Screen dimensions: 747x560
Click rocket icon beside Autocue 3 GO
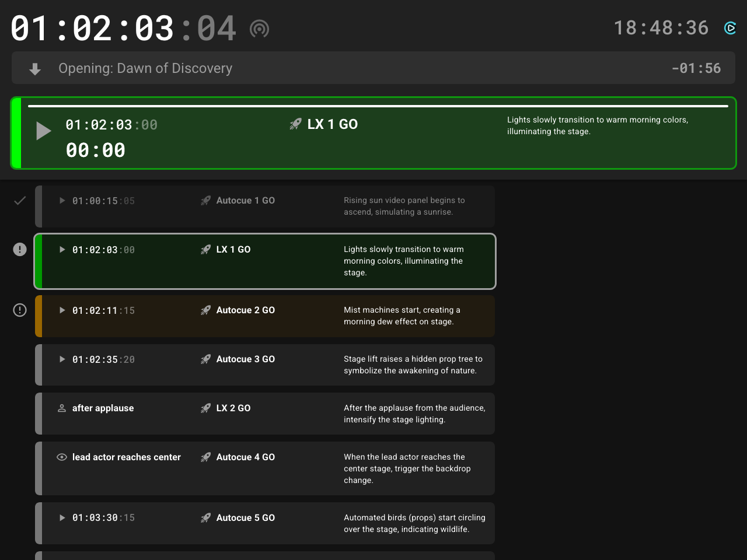(205, 359)
